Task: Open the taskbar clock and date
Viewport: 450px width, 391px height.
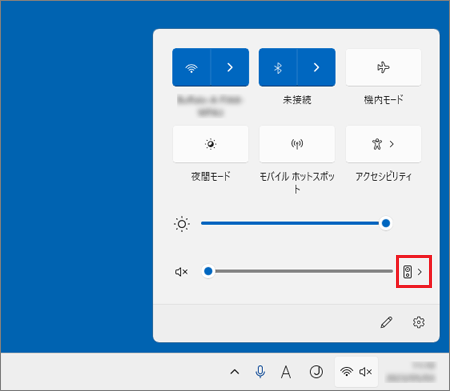Action: pos(411,372)
